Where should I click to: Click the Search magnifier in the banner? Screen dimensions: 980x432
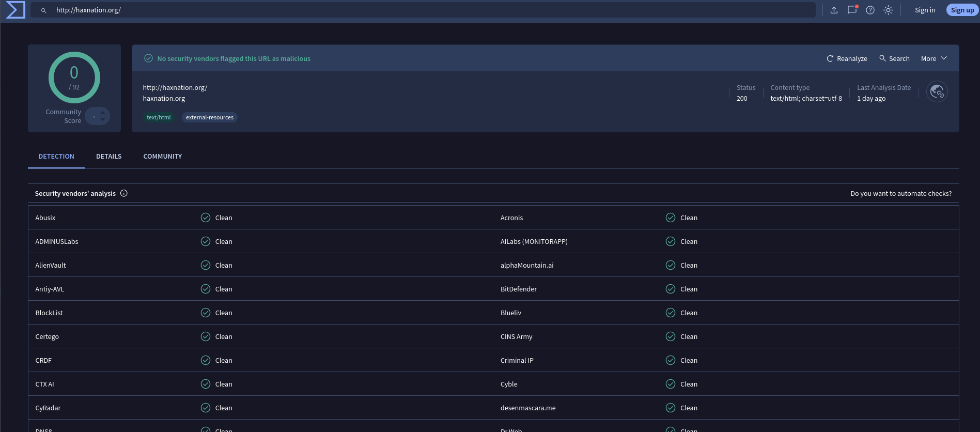882,58
